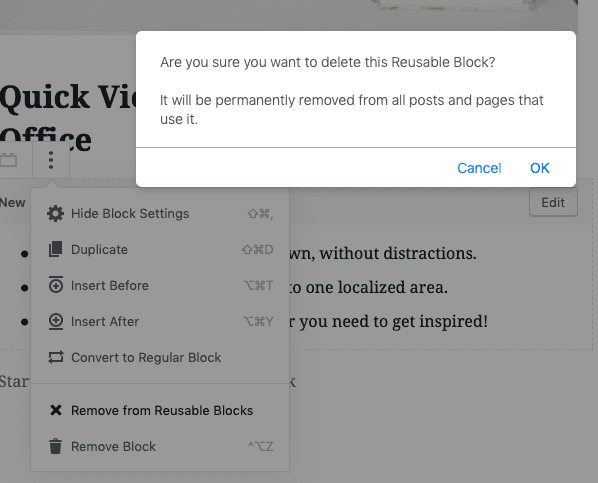Click the Insert After plus icon
Viewport: 598px width, 483px height.
[56, 321]
